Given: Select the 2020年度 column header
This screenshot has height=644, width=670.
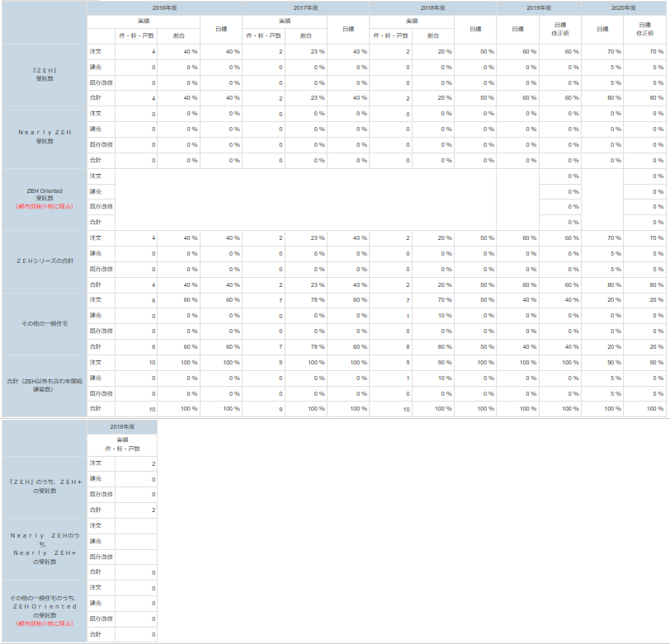Looking at the screenshot, I should tap(624, 8).
